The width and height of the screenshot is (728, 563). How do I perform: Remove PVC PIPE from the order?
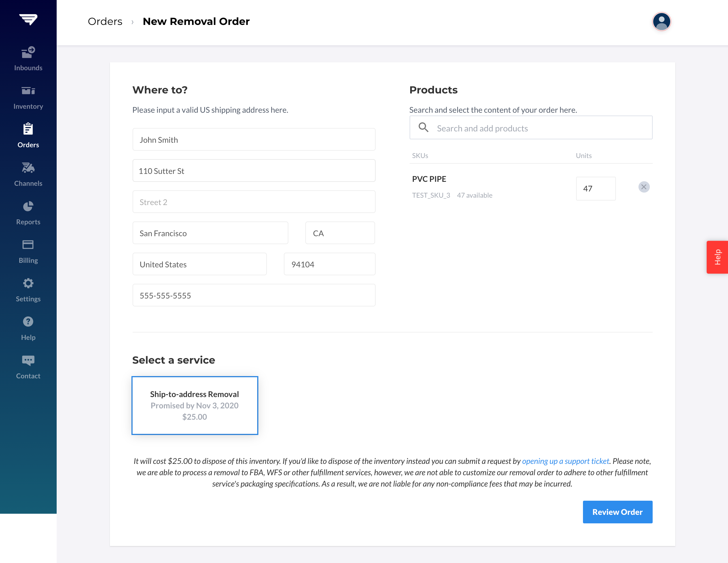[x=644, y=187]
